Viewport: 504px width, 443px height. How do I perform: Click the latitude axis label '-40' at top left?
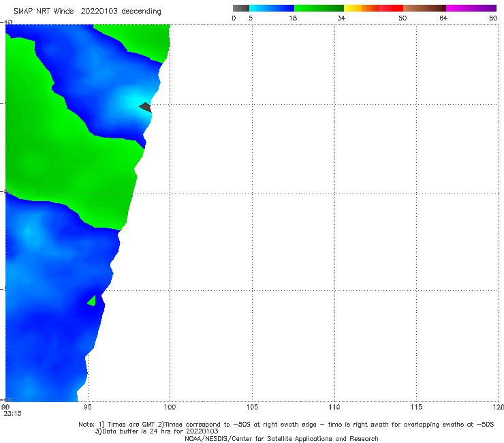pyautogui.click(x=6, y=22)
